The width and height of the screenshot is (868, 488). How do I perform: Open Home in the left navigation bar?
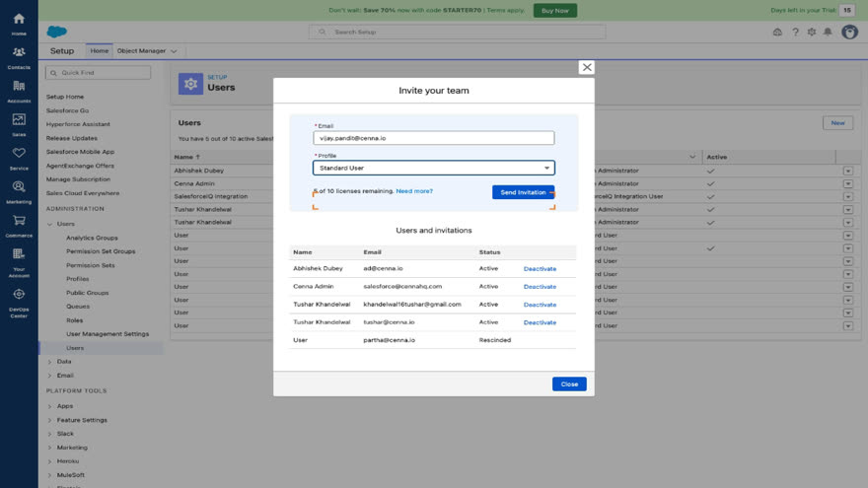(x=19, y=25)
